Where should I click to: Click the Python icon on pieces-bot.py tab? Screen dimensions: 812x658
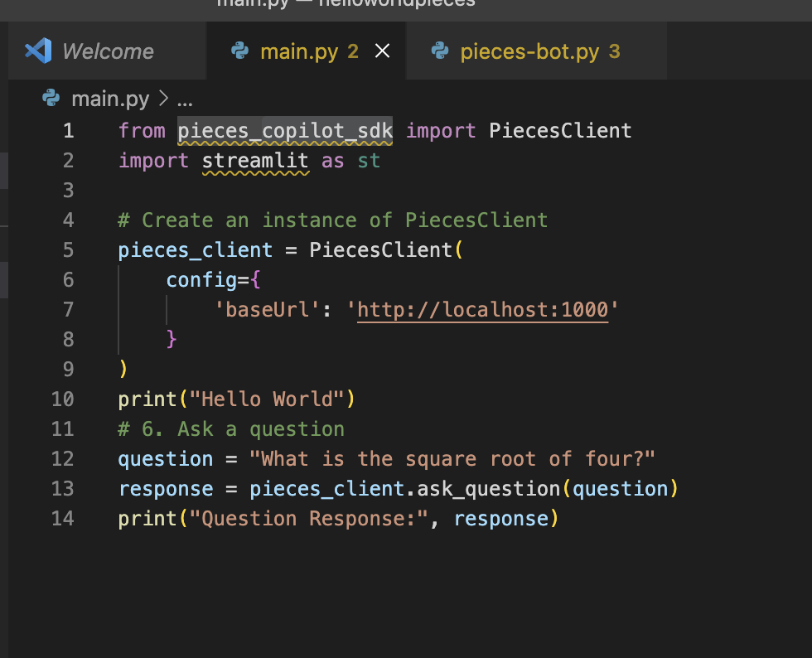point(440,51)
